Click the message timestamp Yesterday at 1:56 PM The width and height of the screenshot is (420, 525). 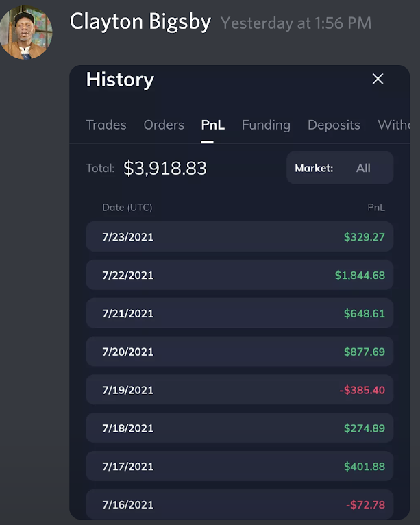tap(296, 23)
